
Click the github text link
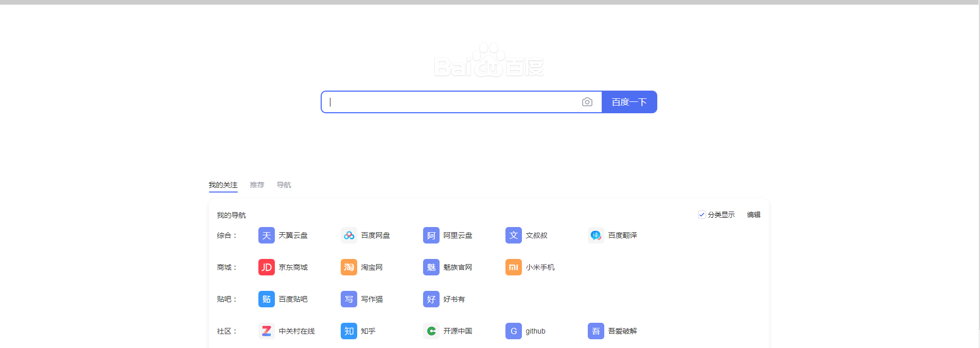(x=535, y=331)
